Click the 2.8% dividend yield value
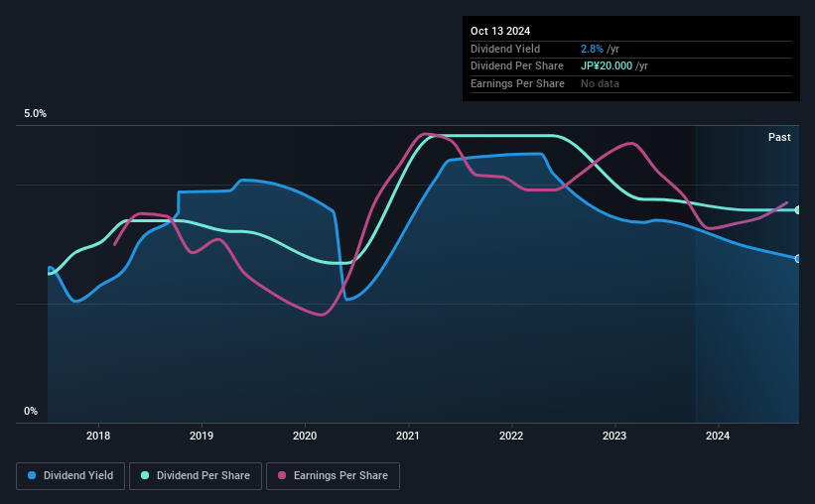Image resolution: width=815 pixels, height=504 pixels. point(592,49)
